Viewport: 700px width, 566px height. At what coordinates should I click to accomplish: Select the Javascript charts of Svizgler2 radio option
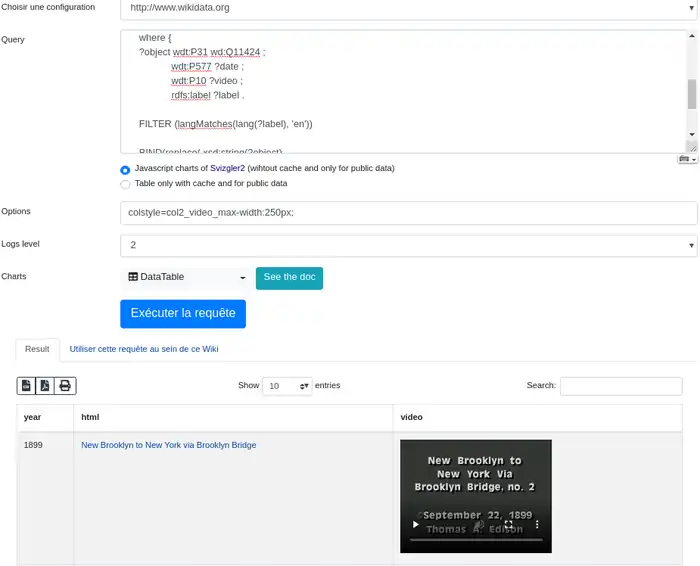coord(125,169)
